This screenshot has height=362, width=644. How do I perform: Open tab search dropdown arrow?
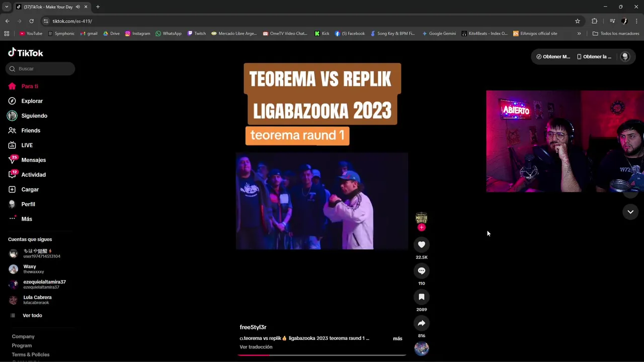7,7
